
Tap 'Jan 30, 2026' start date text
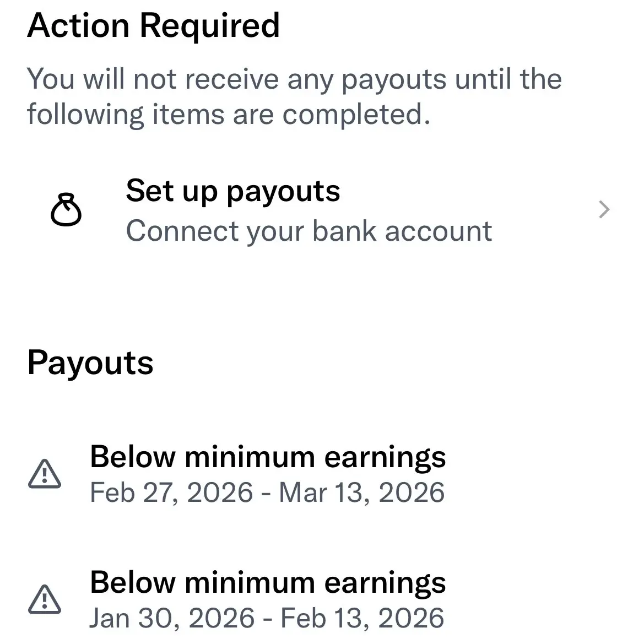point(172,619)
